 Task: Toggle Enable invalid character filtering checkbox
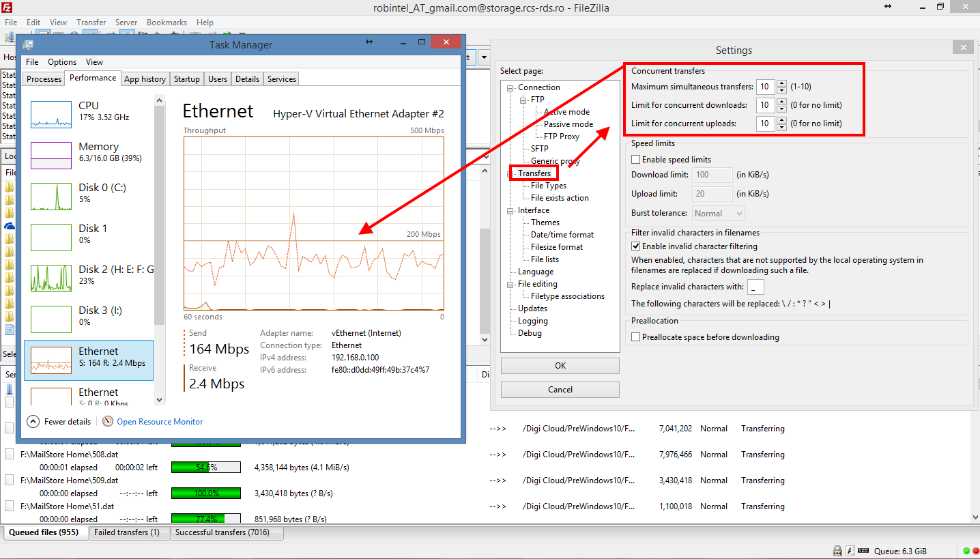click(636, 246)
